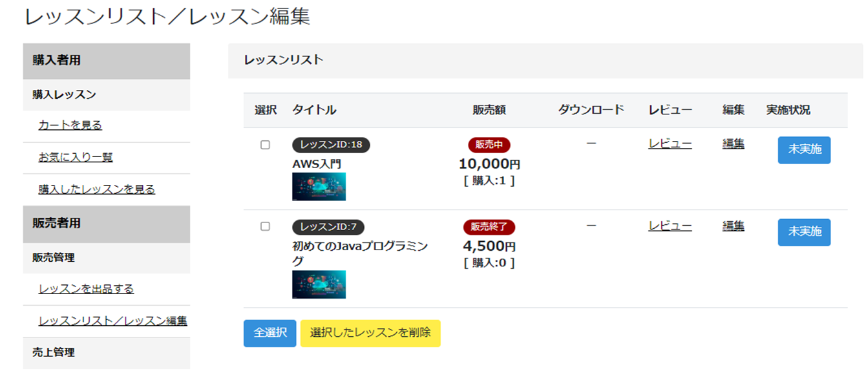Screen dimensions: 868x373
Task: Open レビュー link for AWS入門 lesson
Action: point(670,144)
